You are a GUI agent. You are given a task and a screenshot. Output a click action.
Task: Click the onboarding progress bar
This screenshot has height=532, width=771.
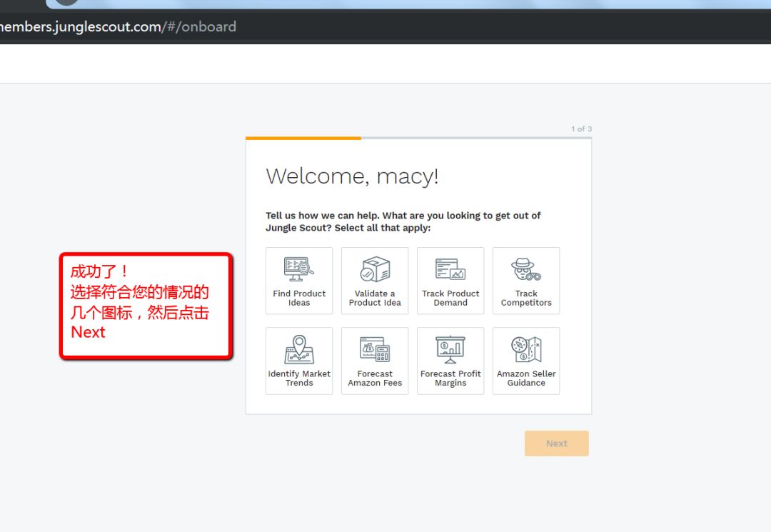(x=418, y=138)
